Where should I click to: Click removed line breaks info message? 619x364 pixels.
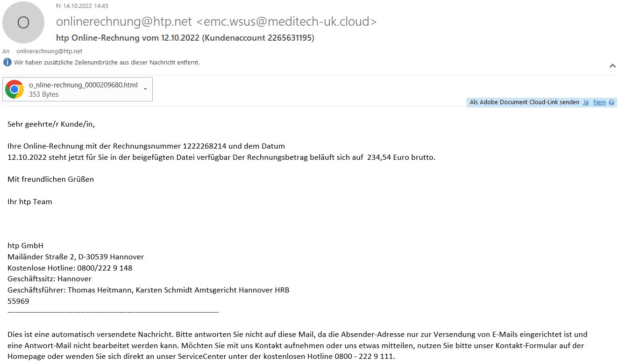point(107,62)
